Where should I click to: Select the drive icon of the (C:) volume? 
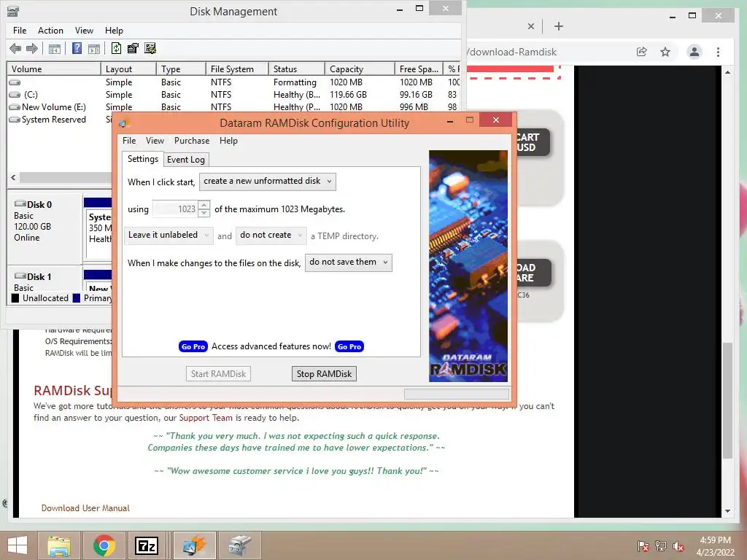click(x=15, y=95)
